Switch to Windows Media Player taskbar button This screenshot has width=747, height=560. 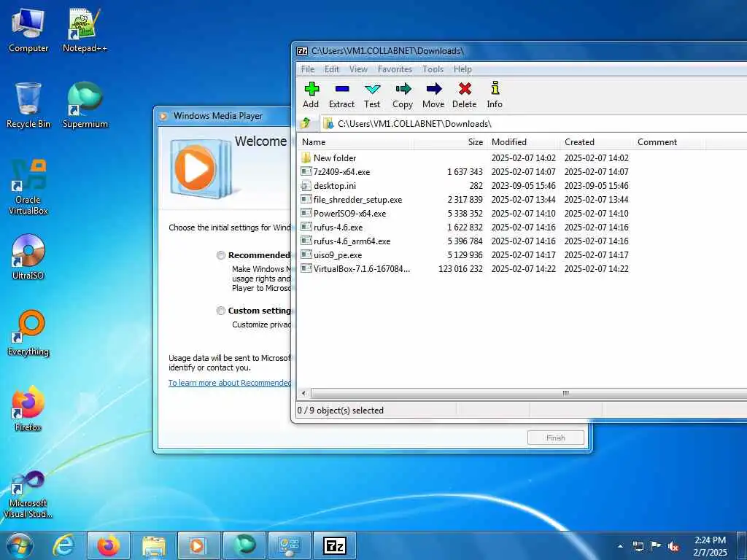pos(198,545)
